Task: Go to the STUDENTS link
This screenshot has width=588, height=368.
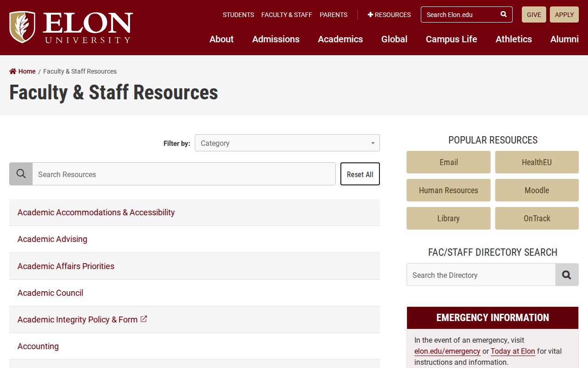Action: tap(238, 15)
